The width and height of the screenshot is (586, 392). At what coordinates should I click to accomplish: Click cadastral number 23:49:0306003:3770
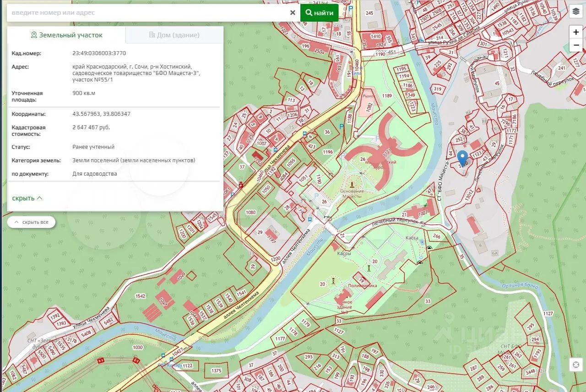[99, 53]
